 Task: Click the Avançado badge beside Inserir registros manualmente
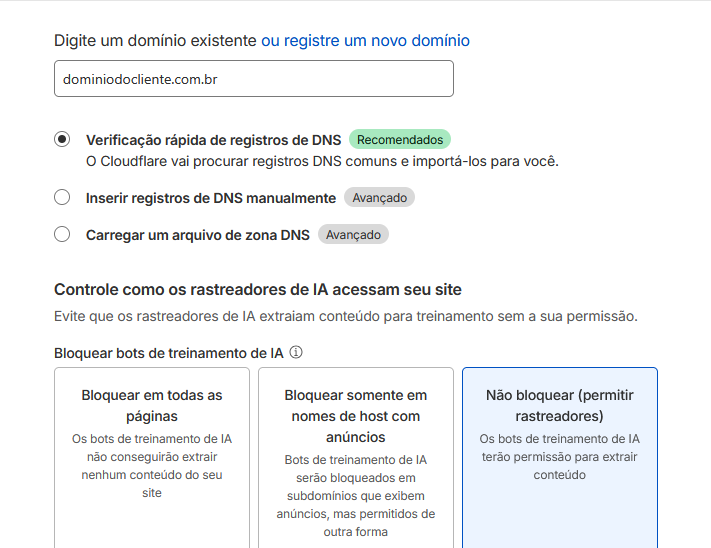click(x=379, y=198)
